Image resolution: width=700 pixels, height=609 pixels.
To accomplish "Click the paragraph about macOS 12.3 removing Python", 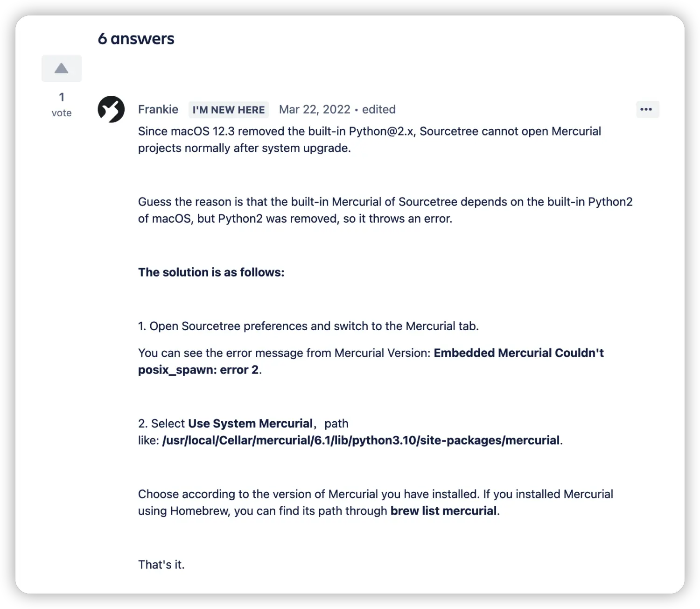I will click(x=370, y=140).
